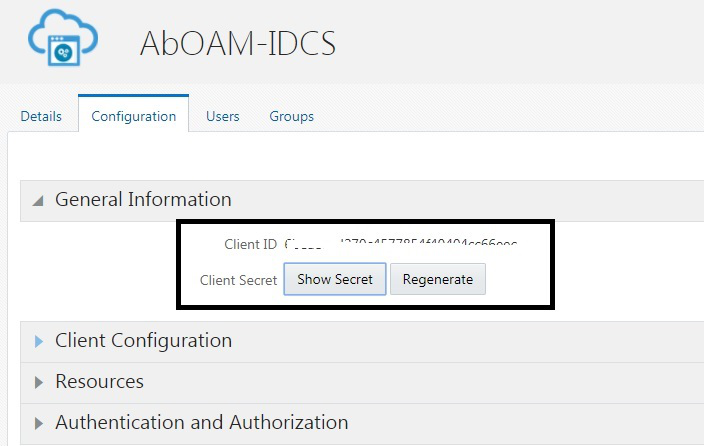Click the gear emblem inside the cloud logo

click(x=63, y=53)
